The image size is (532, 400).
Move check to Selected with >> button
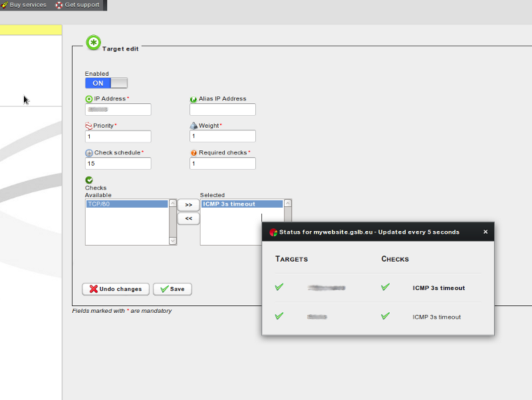pos(189,205)
